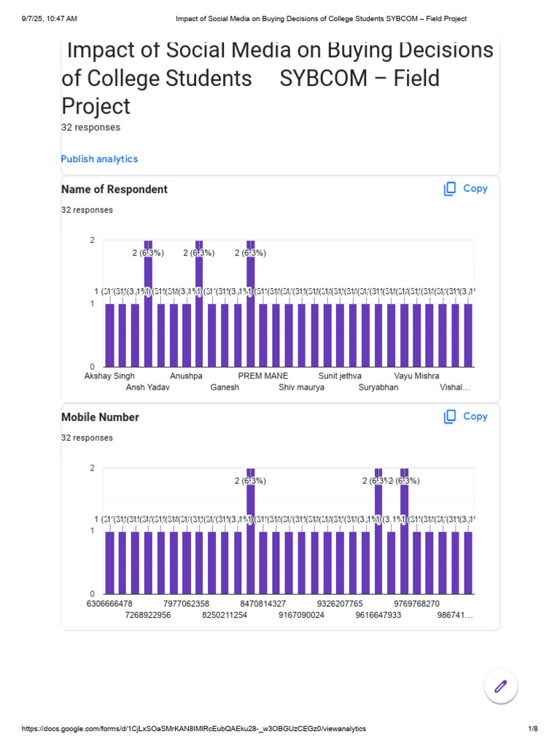Click copy icon for Name of Respondent chart
560x747 pixels.
450,189
